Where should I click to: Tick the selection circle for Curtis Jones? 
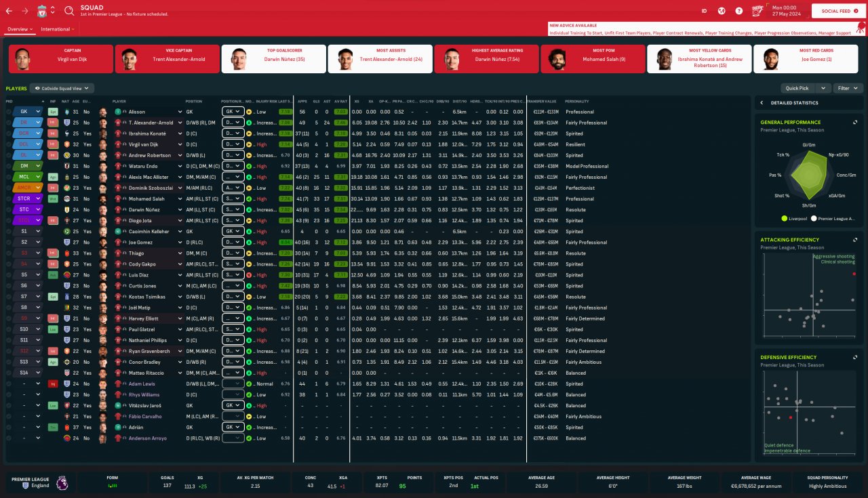coord(9,286)
